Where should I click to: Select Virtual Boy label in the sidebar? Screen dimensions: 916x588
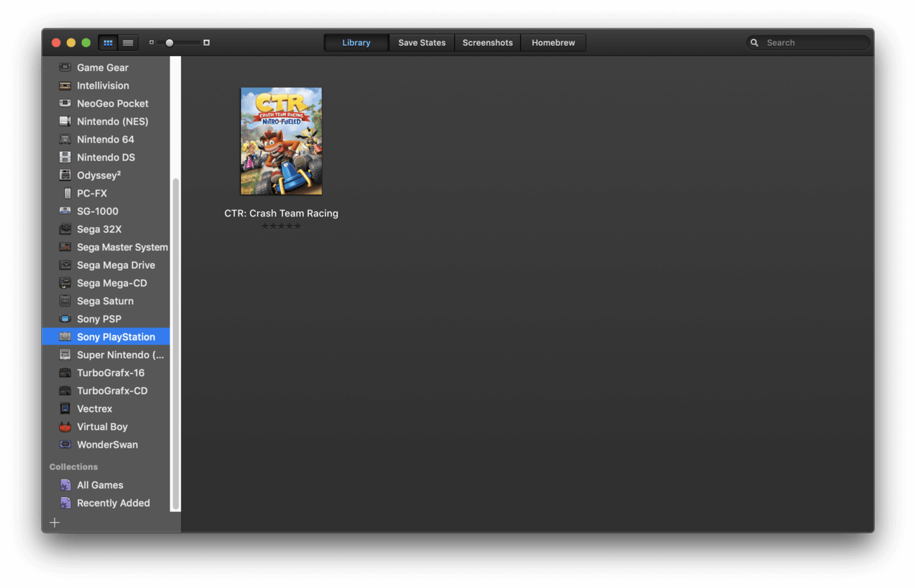pos(103,427)
